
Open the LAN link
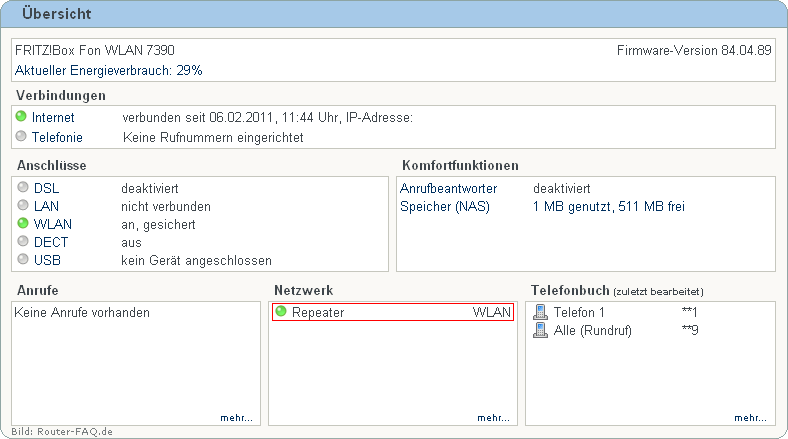click(x=46, y=206)
